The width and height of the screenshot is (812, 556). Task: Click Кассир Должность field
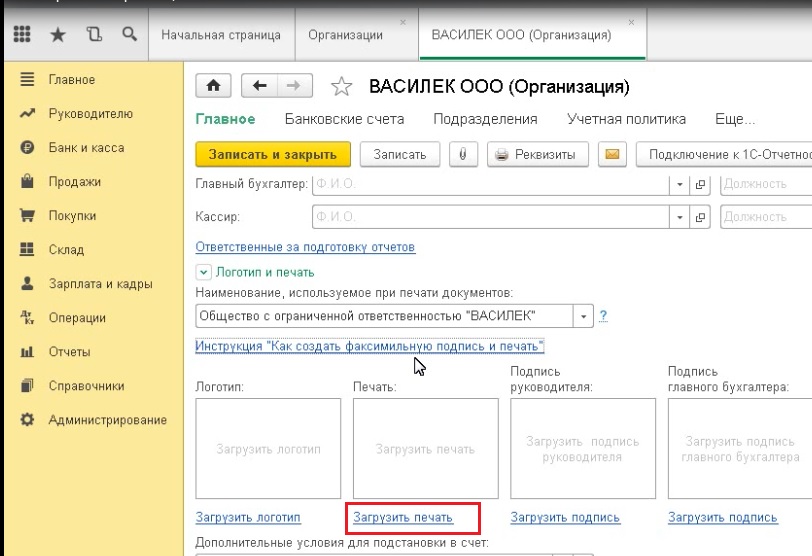point(766,217)
